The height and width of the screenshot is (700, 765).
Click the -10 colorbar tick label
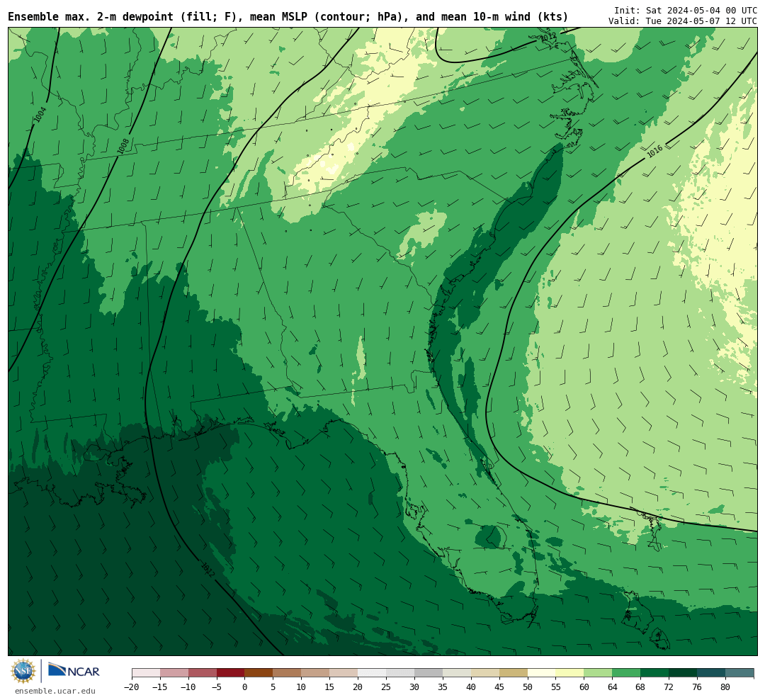pyautogui.click(x=188, y=687)
